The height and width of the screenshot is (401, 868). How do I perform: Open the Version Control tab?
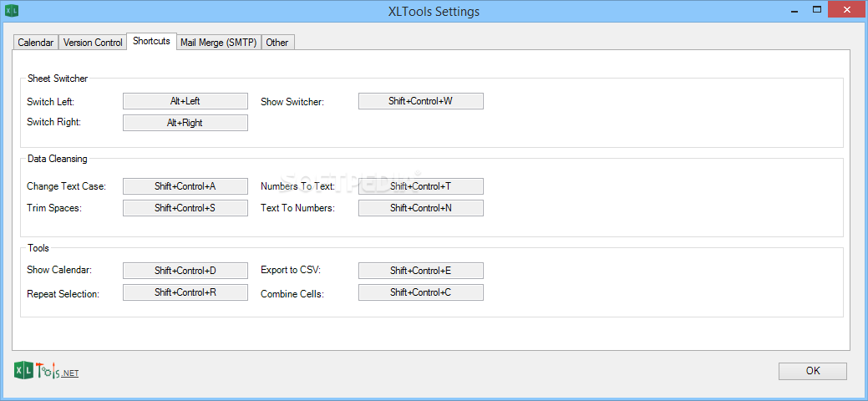(x=93, y=42)
